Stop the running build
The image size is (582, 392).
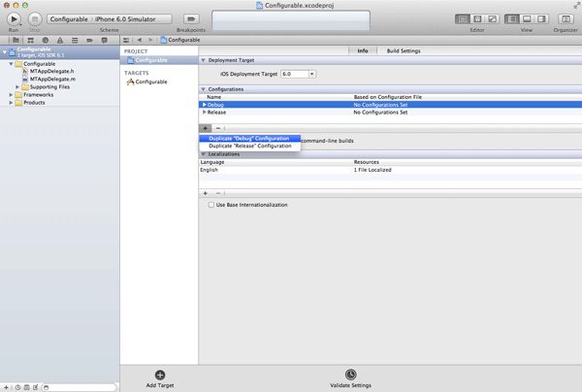click(35, 19)
